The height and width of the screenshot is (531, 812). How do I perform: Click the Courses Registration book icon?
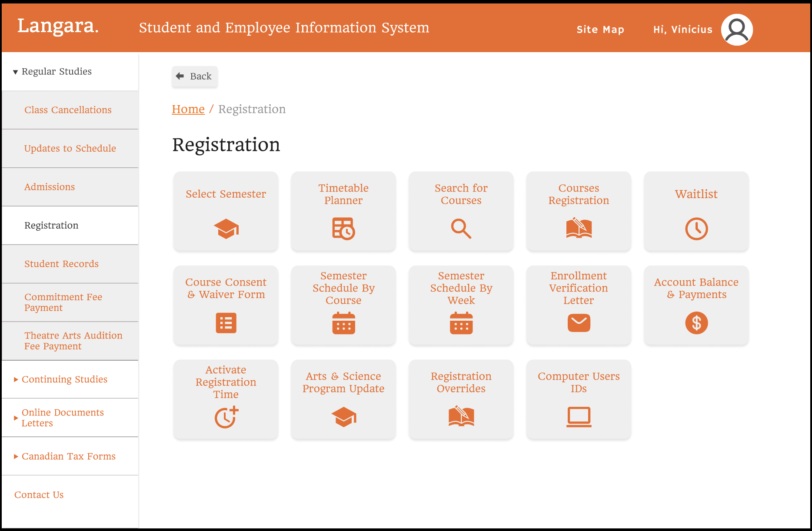pyautogui.click(x=578, y=228)
